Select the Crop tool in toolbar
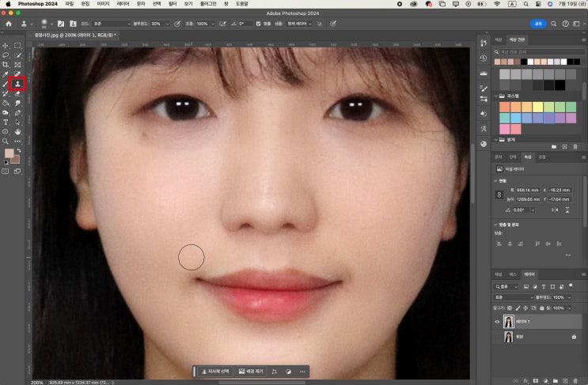This screenshot has width=588, height=385. 6,64
